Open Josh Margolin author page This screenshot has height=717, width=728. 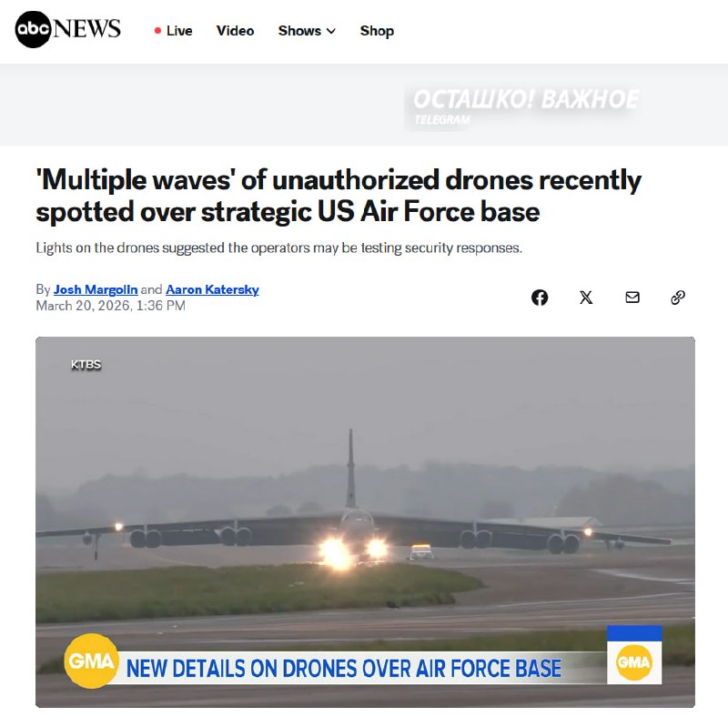pyautogui.click(x=96, y=289)
